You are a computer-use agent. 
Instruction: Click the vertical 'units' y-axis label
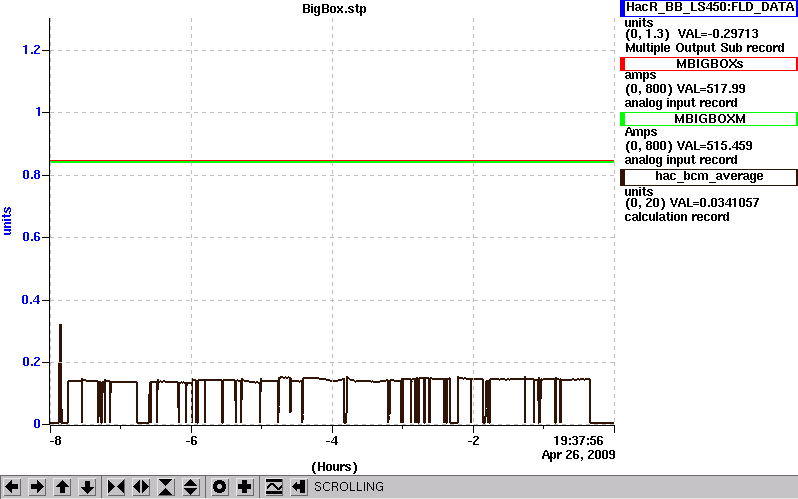click(7, 221)
